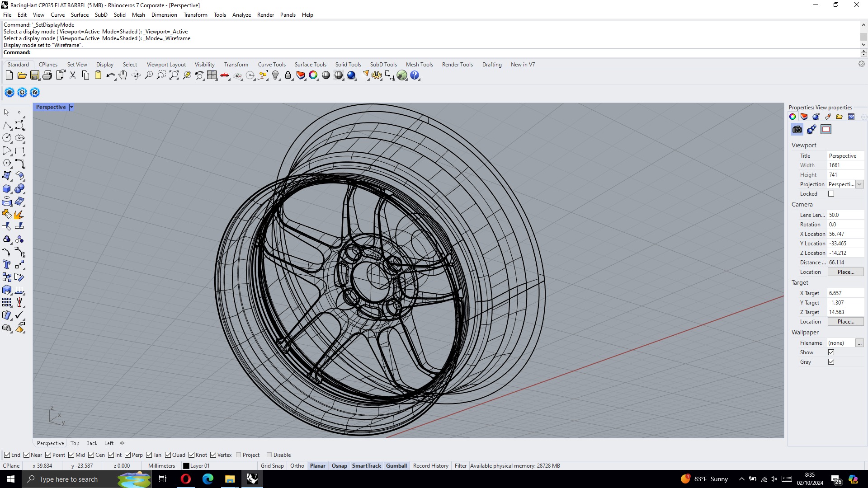The image size is (868, 488).
Task: Disable the Near object snap checkbox
Action: tap(27, 455)
